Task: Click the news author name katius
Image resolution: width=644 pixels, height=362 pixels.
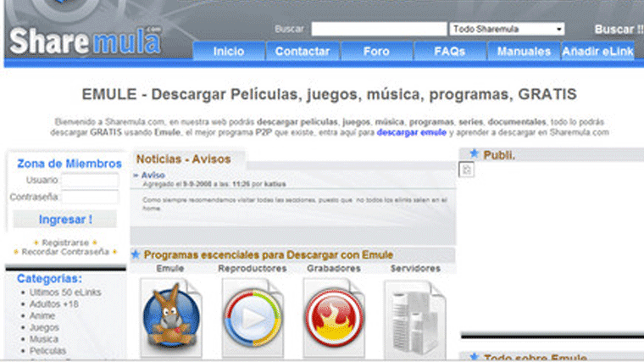Action: click(275, 184)
